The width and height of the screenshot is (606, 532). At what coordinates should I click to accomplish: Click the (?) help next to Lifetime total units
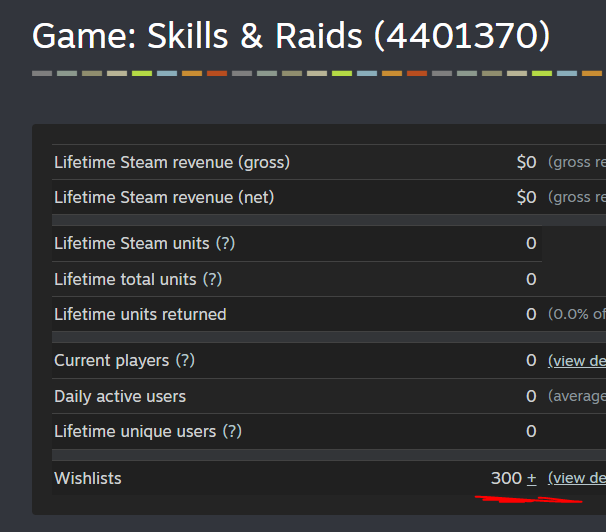[213, 279]
